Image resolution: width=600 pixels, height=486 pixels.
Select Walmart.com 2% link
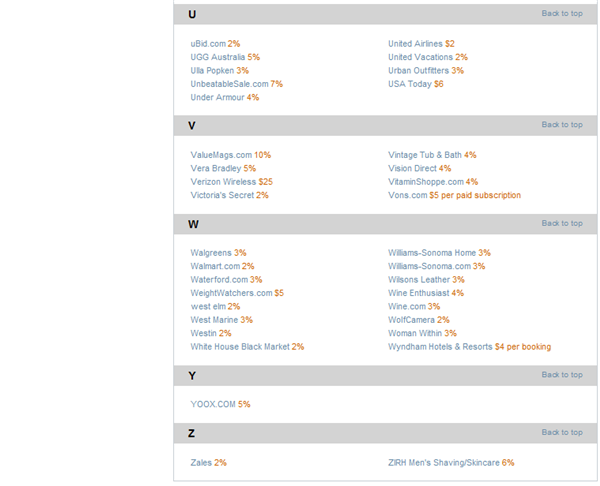pos(222,266)
